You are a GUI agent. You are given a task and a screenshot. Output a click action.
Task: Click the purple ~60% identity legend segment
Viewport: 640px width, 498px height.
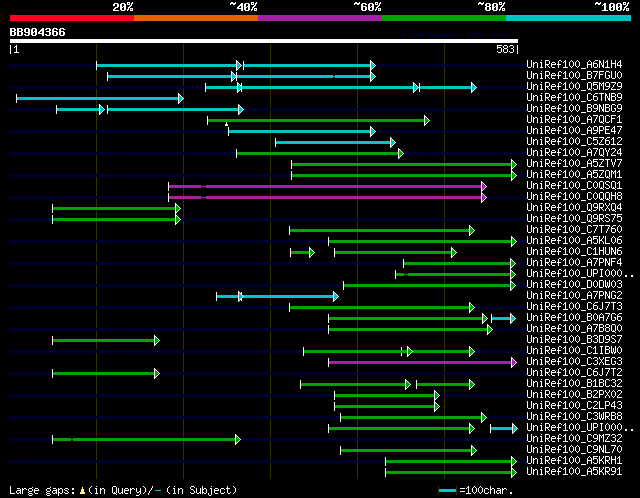(x=320, y=18)
